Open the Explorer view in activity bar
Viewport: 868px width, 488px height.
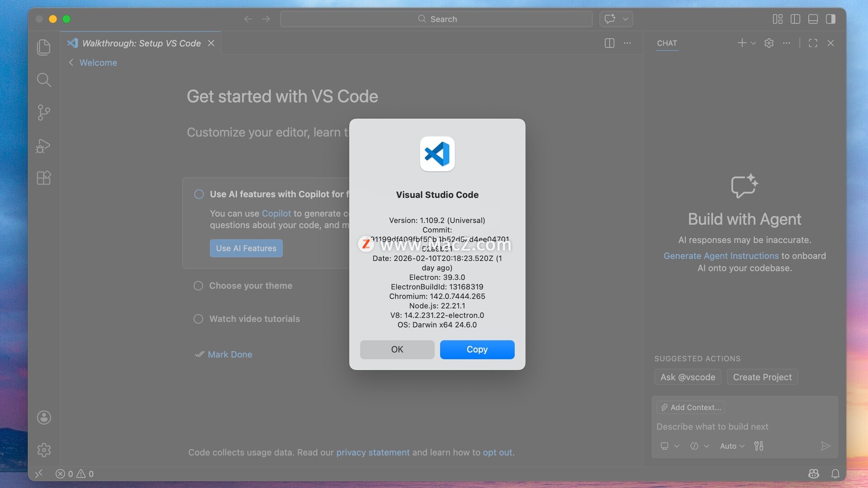(44, 47)
